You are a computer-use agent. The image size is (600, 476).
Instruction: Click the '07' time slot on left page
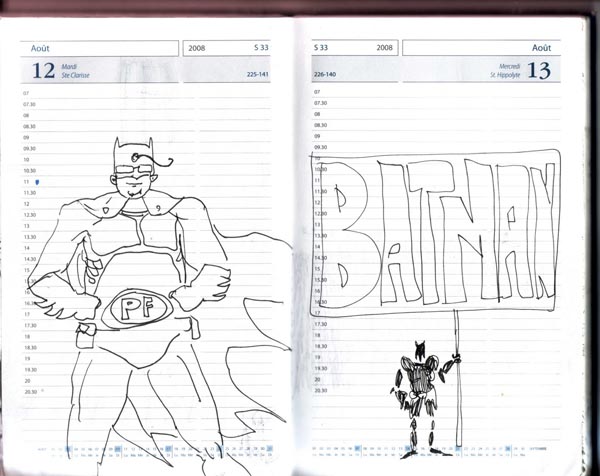(26, 93)
